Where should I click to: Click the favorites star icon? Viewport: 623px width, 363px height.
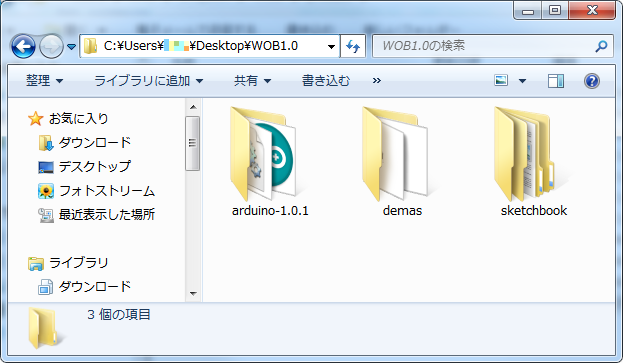(35, 118)
